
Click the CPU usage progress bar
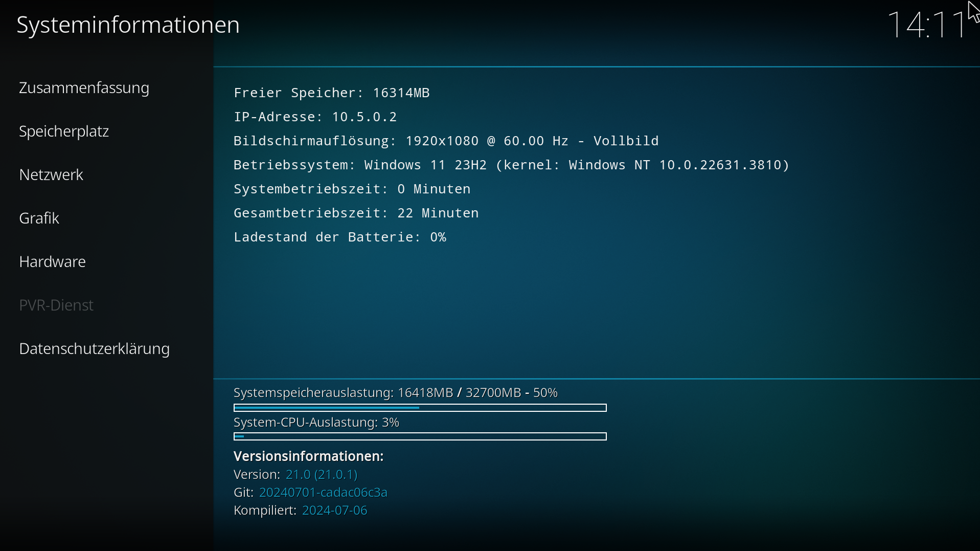tap(420, 436)
